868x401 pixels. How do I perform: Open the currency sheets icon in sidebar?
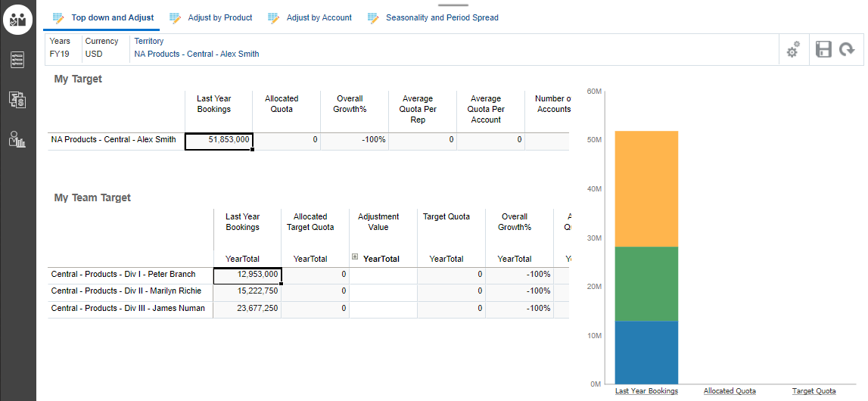[x=18, y=99]
